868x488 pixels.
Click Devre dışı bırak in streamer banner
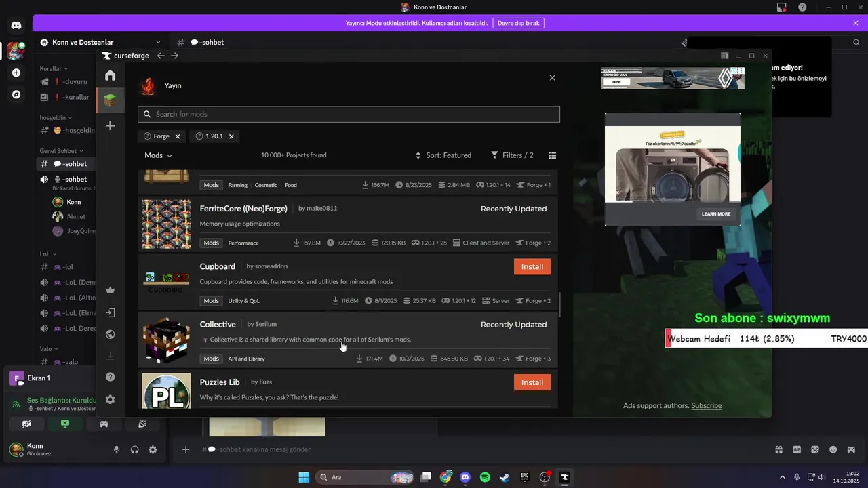click(518, 23)
